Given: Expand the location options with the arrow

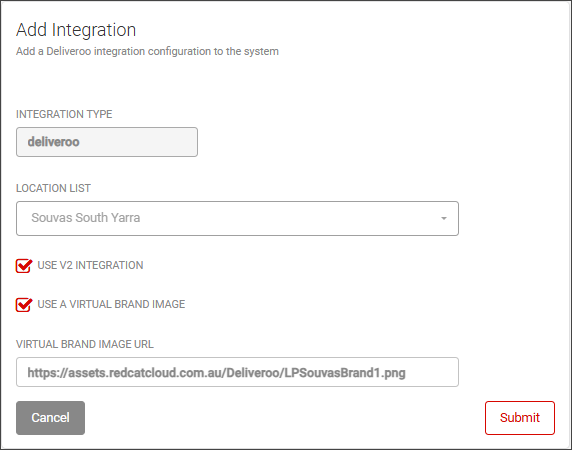Looking at the screenshot, I should [444, 218].
